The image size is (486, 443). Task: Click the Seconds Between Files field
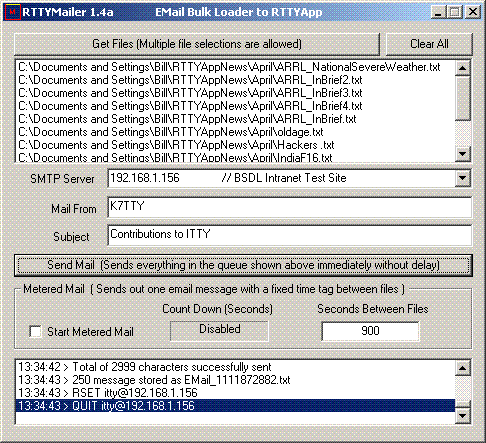370,331
